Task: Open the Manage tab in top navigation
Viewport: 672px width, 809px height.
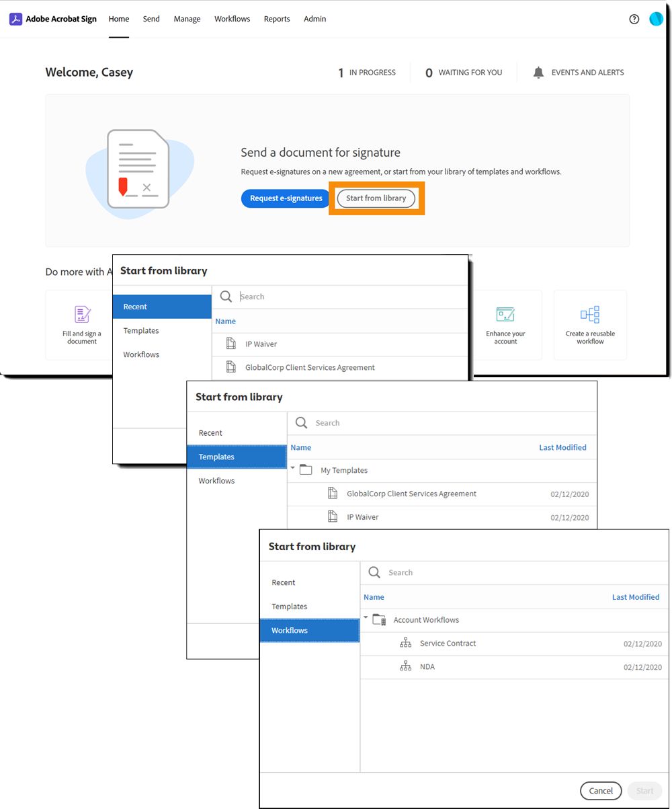Action: point(187,19)
